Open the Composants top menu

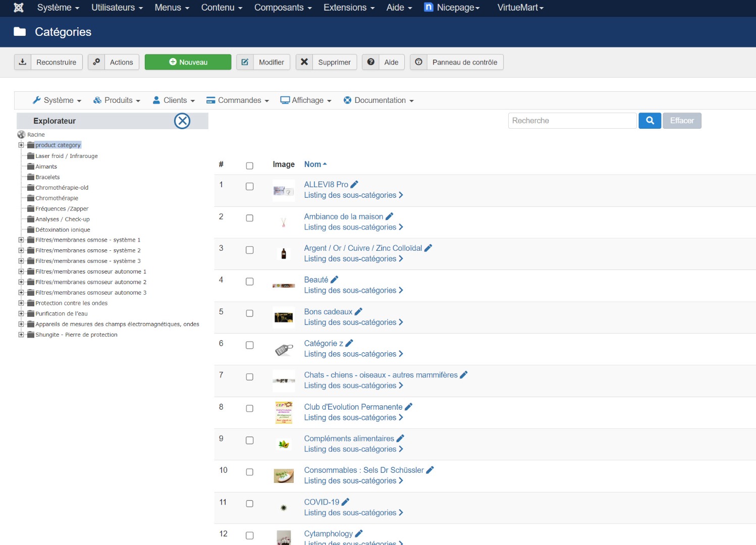[x=283, y=8]
